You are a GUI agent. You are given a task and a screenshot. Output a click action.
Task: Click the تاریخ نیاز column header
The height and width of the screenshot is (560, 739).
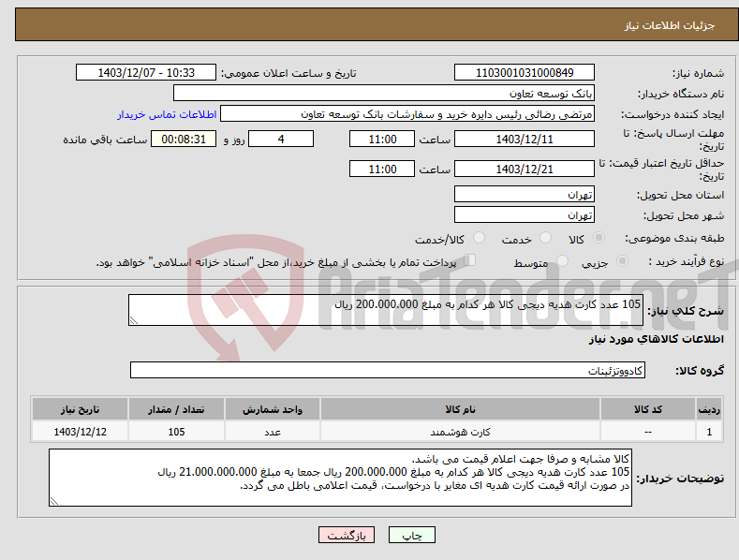pos(81,409)
